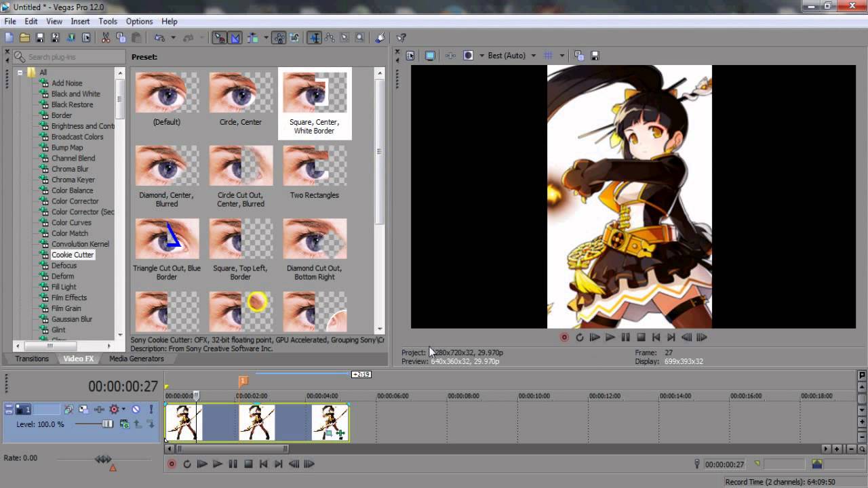Select the Zoom edit tool

(359, 38)
